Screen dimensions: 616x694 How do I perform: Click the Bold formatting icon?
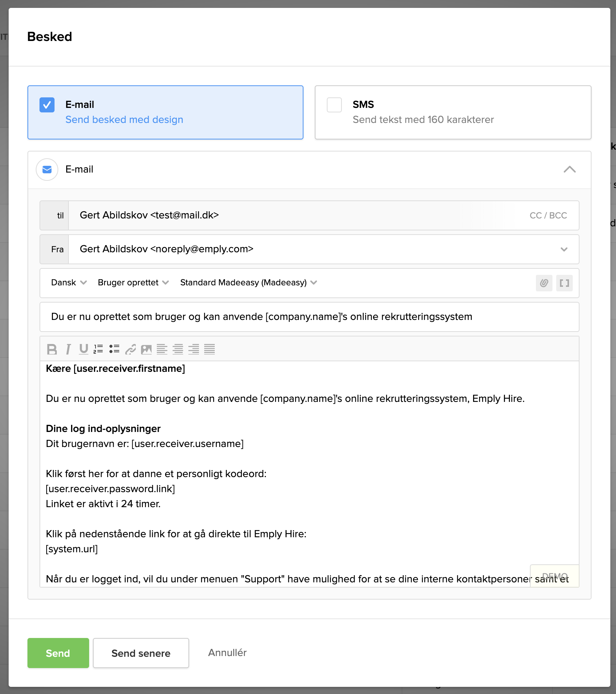[52, 349]
